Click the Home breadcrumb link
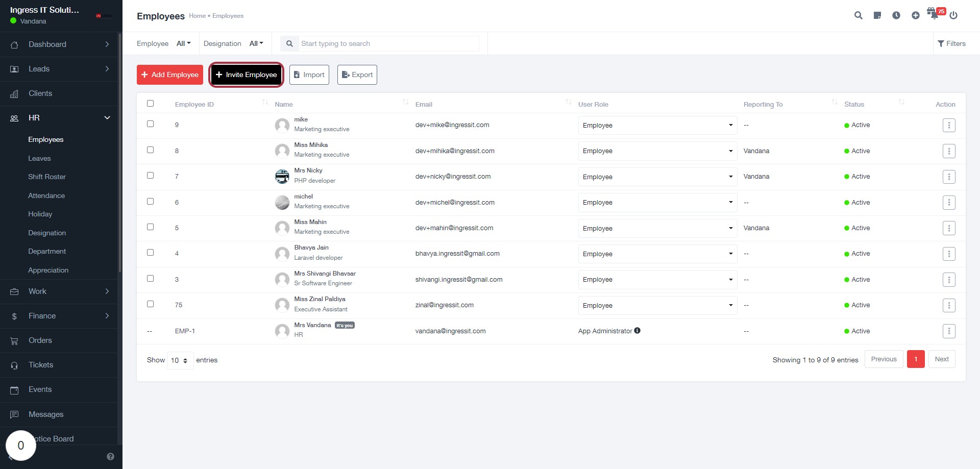The height and width of the screenshot is (469, 980). coord(197,16)
